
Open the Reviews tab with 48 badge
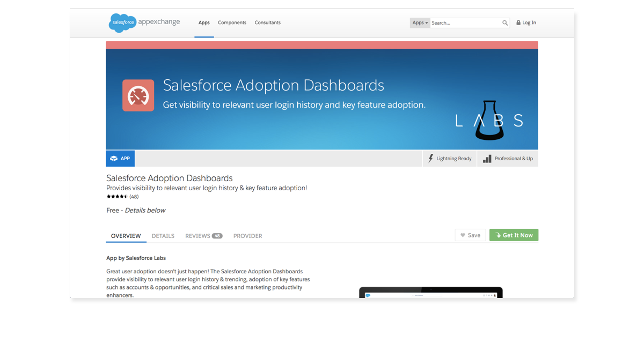[x=203, y=236]
